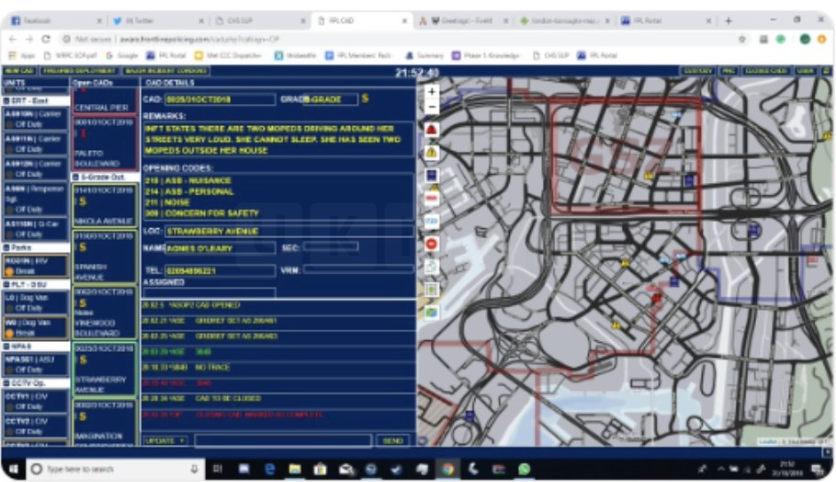Toggle the blue police station map icon

(x=431, y=175)
